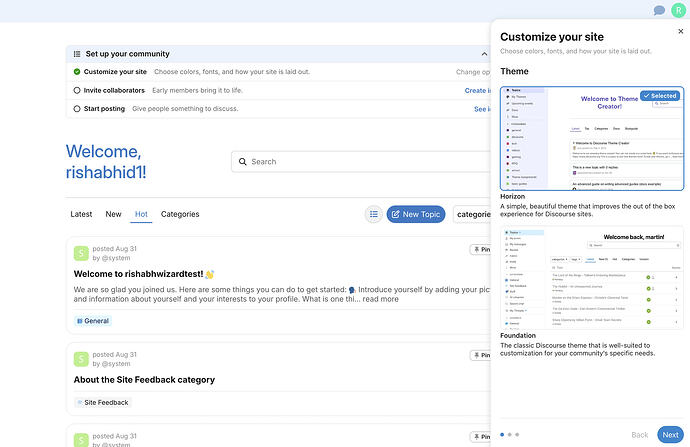The image size is (690, 447).
Task: Click the Selected badge on Horizon theme
Action: (x=660, y=95)
